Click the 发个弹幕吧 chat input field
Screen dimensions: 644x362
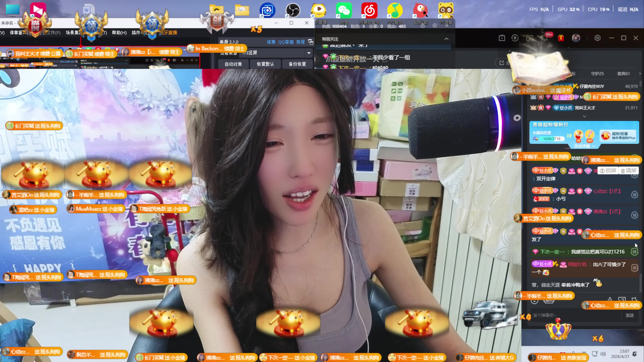(x=575, y=315)
